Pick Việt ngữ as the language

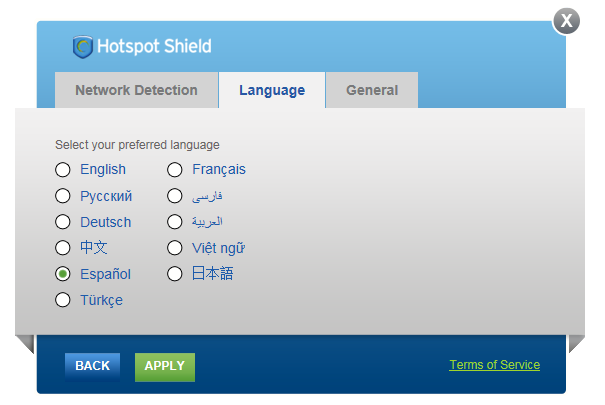(x=175, y=248)
